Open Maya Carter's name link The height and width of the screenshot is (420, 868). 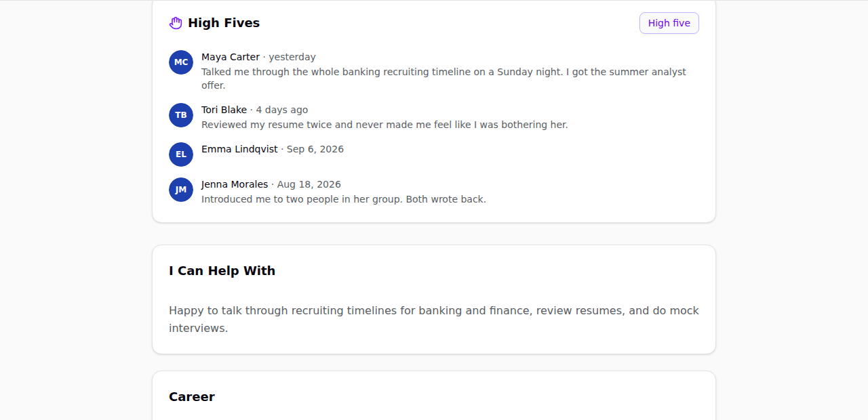tap(231, 57)
